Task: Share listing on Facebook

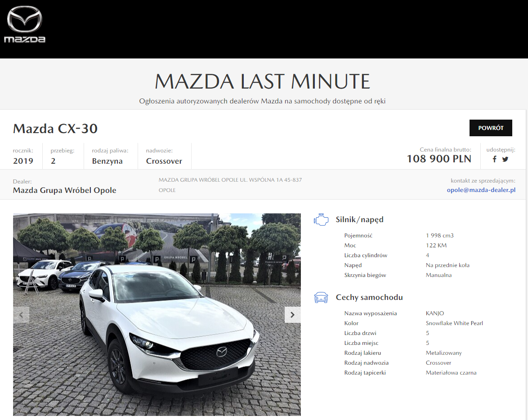Action: pyautogui.click(x=495, y=159)
